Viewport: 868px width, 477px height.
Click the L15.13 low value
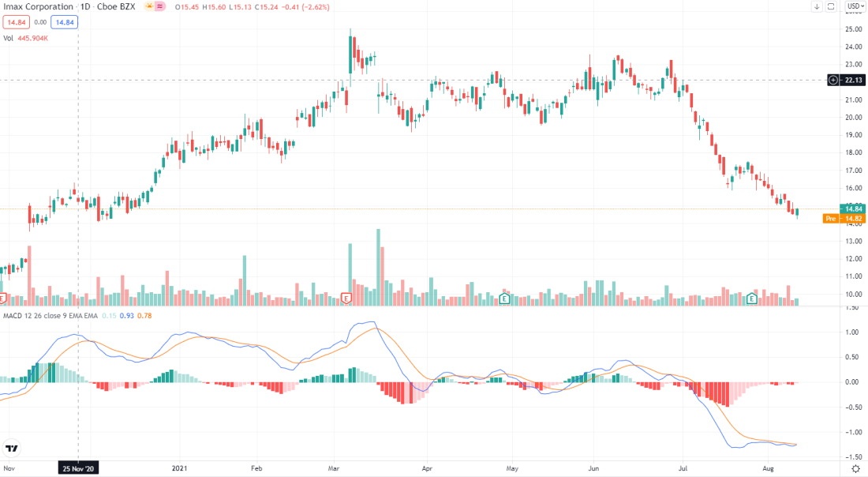coord(240,7)
